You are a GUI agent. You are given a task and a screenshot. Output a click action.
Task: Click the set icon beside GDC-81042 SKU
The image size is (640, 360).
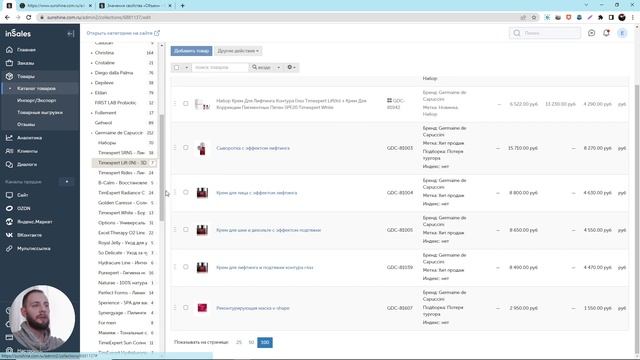pos(389,100)
